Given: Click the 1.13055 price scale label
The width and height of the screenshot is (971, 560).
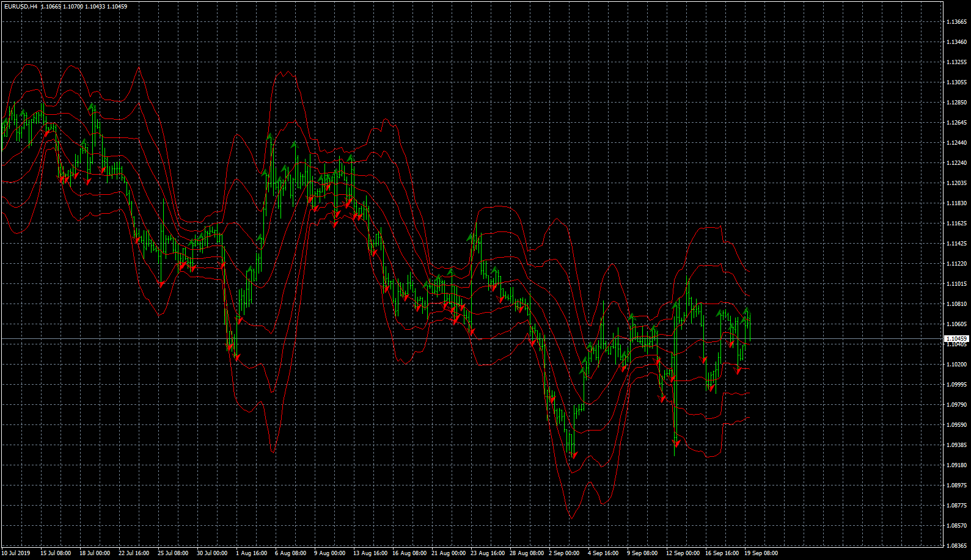Looking at the screenshot, I should click(956, 82).
